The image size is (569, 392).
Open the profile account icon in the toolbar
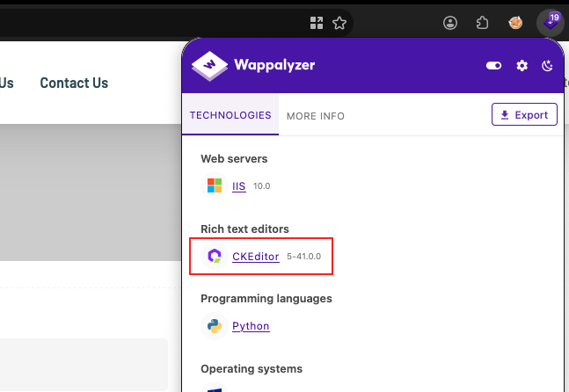click(450, 23)
